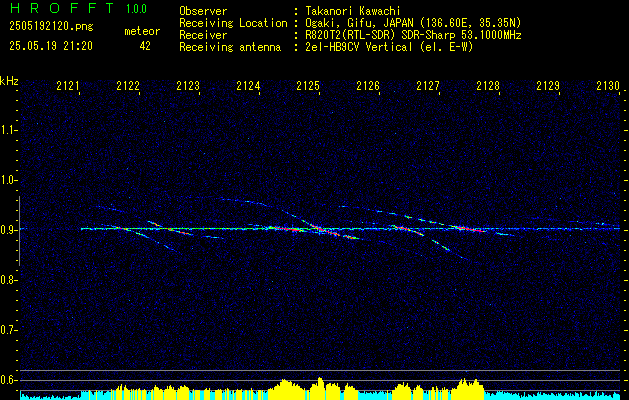Click the 2126 time marker
This screenshot has height=400, width=629.
click(x=368, y=86)
